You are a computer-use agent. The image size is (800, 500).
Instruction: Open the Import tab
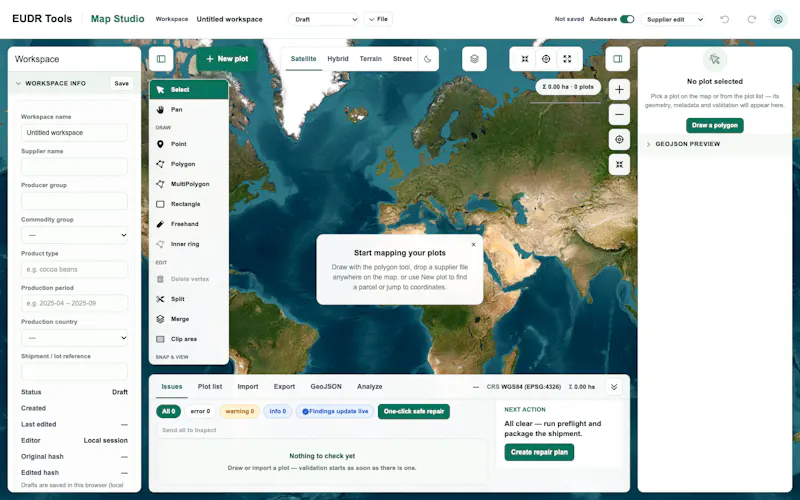pos(247,387)
